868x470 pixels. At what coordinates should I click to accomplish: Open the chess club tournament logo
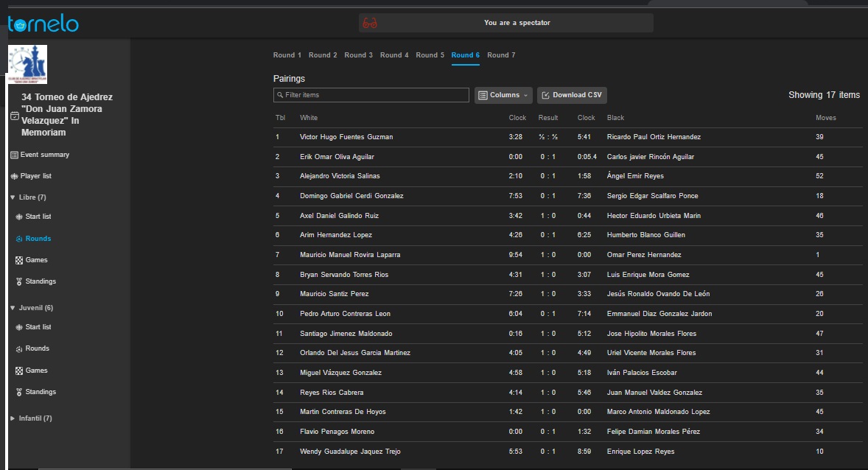coord(27,64)
